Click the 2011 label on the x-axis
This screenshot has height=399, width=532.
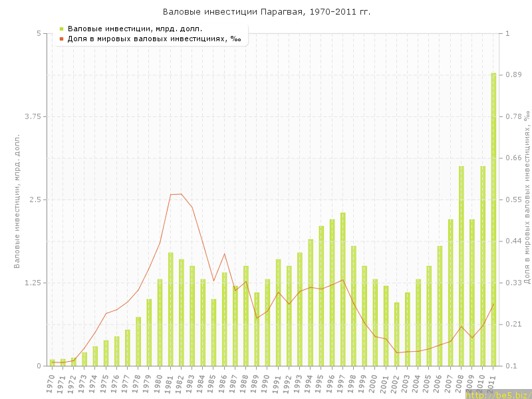[493, 382]
